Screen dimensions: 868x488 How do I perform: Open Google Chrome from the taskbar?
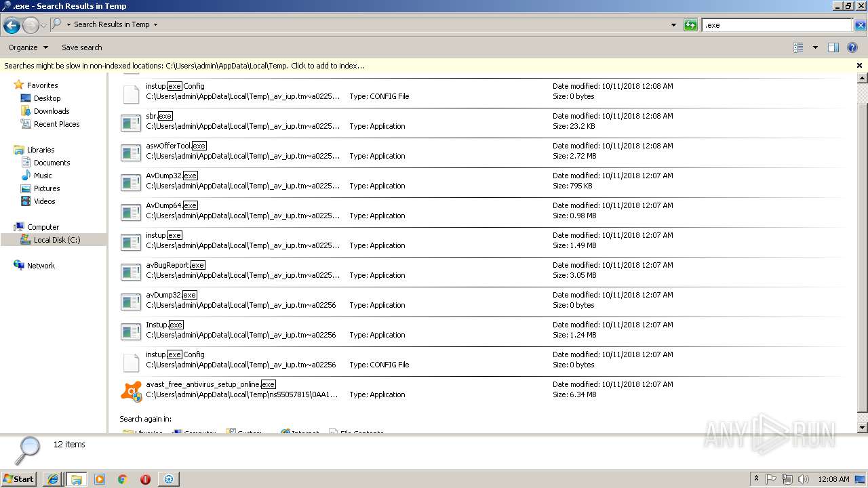pyautogui.click(x=123, y=479)
